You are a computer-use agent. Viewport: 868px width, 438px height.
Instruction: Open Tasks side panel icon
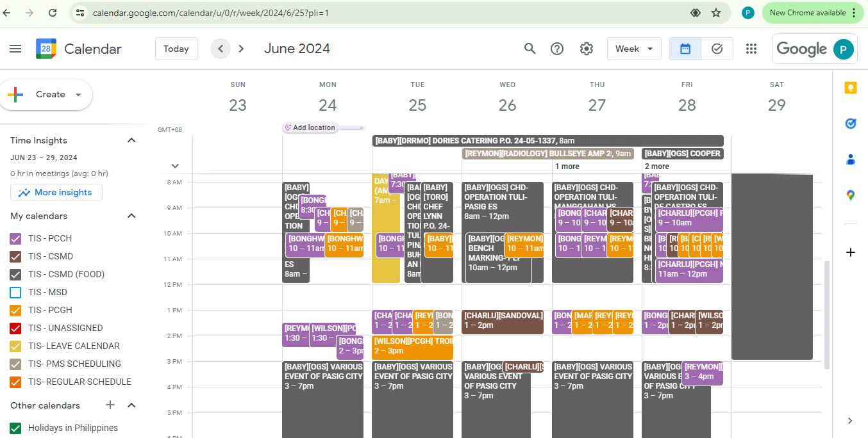[x=851, y=124]
